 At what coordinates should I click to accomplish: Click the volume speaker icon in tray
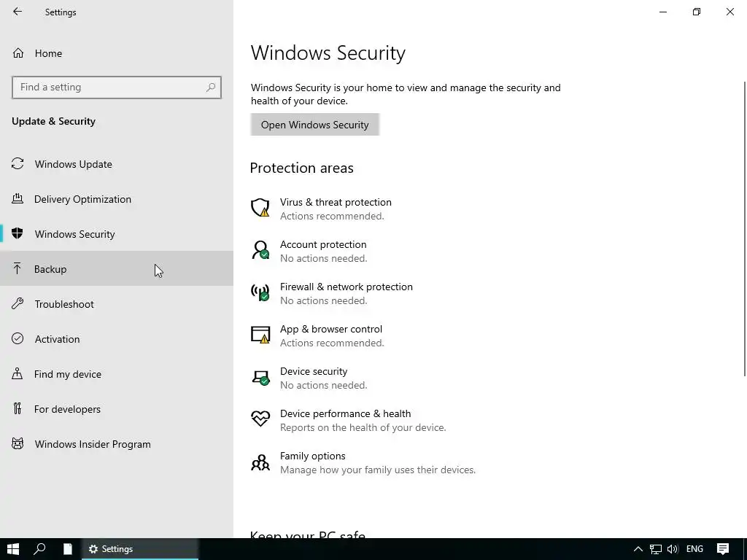point(672,549)
